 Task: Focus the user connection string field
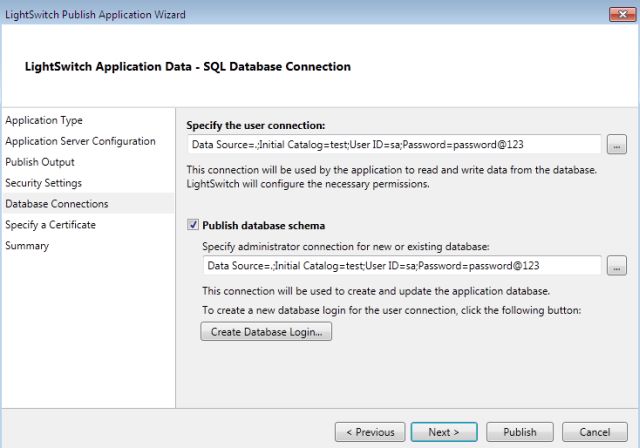(394, 144)
